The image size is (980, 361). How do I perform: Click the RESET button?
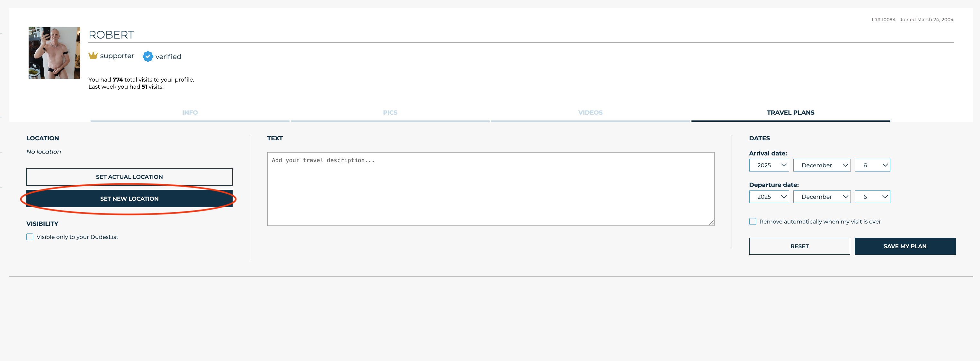click(799, 246)
